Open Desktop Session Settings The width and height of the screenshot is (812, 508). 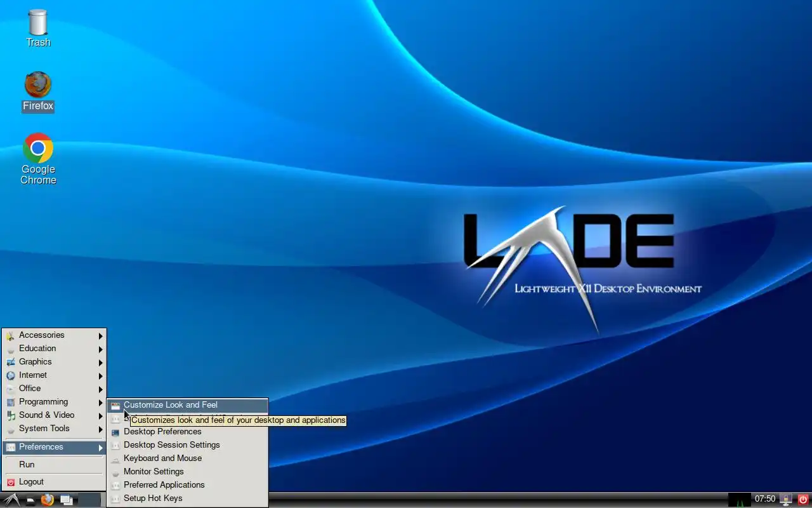187,445
